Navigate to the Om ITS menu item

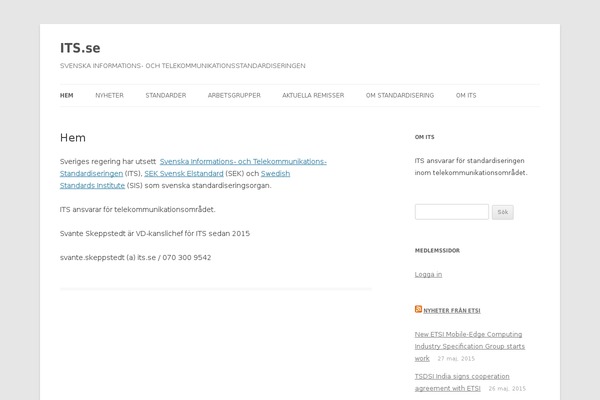466,95
